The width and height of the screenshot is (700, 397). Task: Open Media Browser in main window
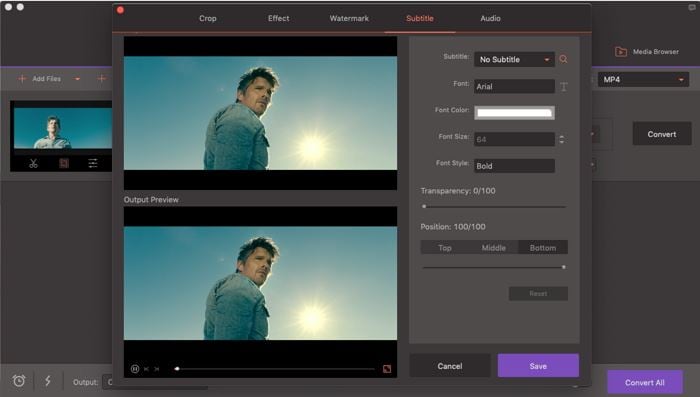[x=647, y=52]
